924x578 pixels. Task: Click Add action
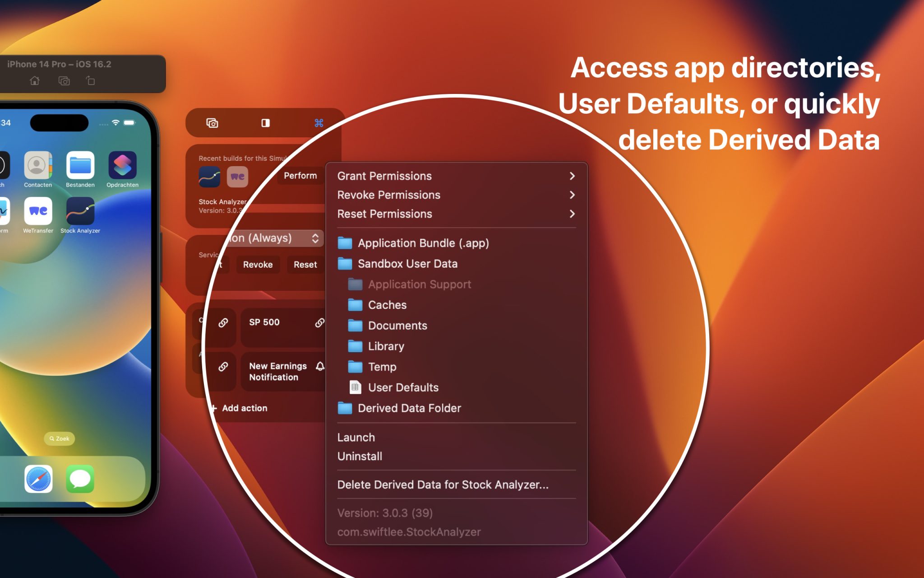[240, 408]
